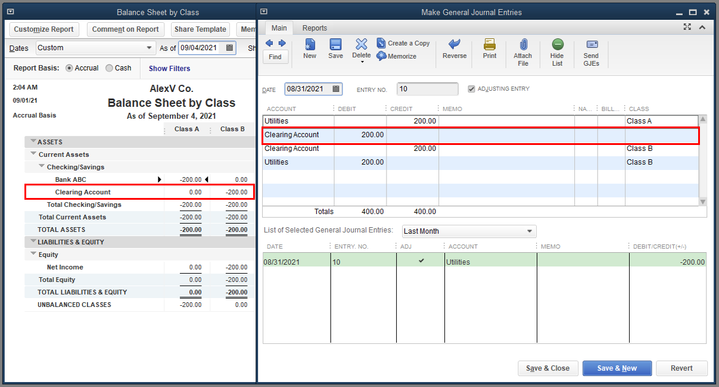Open the Dates Custom dropdown

(149, 48)
